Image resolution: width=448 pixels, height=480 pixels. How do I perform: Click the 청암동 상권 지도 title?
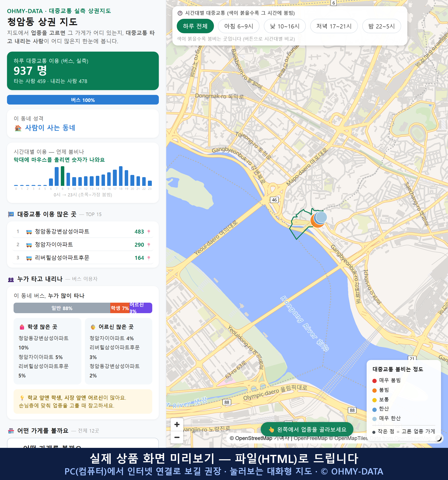(42, 22)
